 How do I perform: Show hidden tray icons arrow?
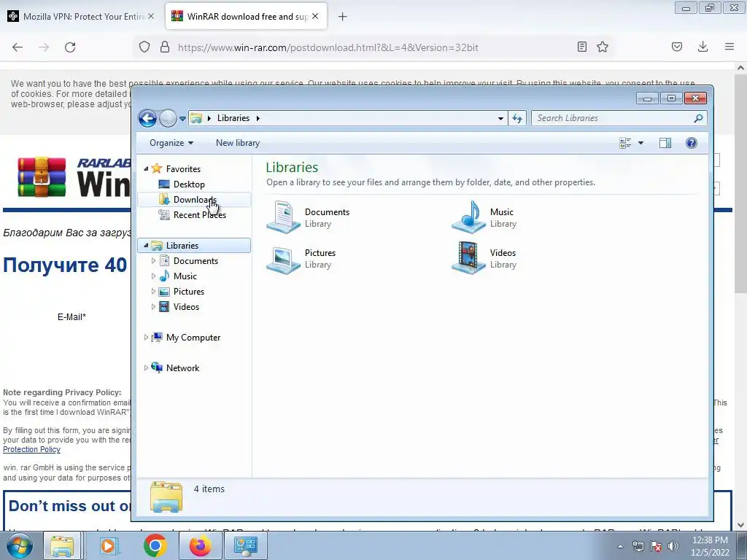[620, 546]
